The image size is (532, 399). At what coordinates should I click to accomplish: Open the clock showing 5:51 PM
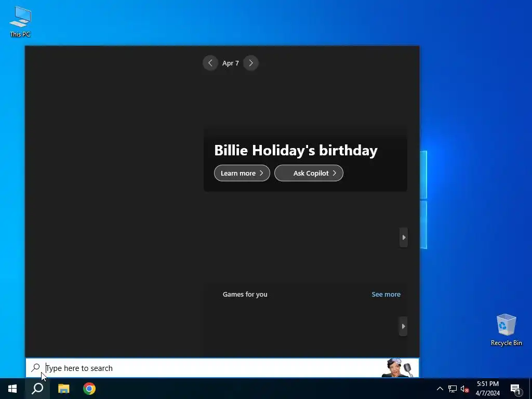point(487,389)
